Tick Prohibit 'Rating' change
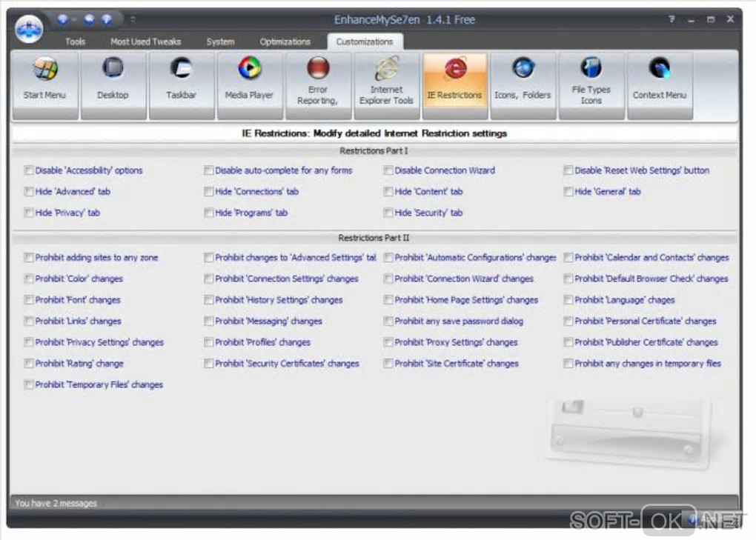This screenshot has width=756, height=540. tap(28, 363)
